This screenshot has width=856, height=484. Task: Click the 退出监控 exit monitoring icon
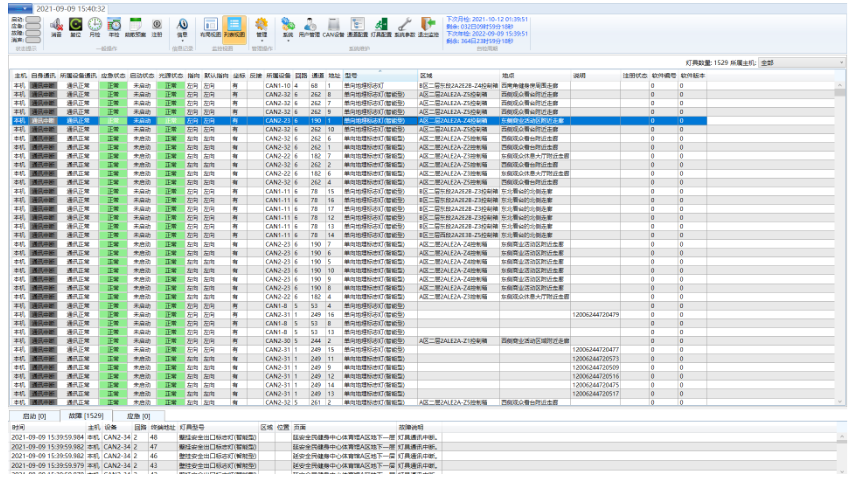click(428, 26)
